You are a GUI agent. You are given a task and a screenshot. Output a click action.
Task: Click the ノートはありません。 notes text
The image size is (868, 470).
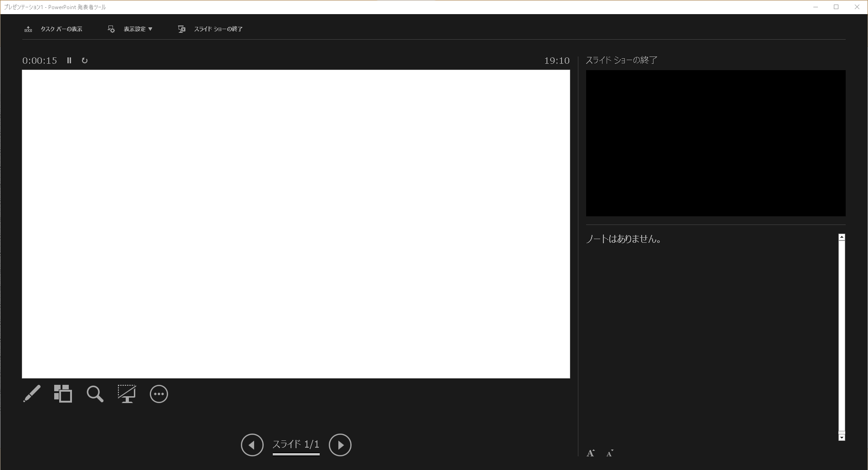623,239
